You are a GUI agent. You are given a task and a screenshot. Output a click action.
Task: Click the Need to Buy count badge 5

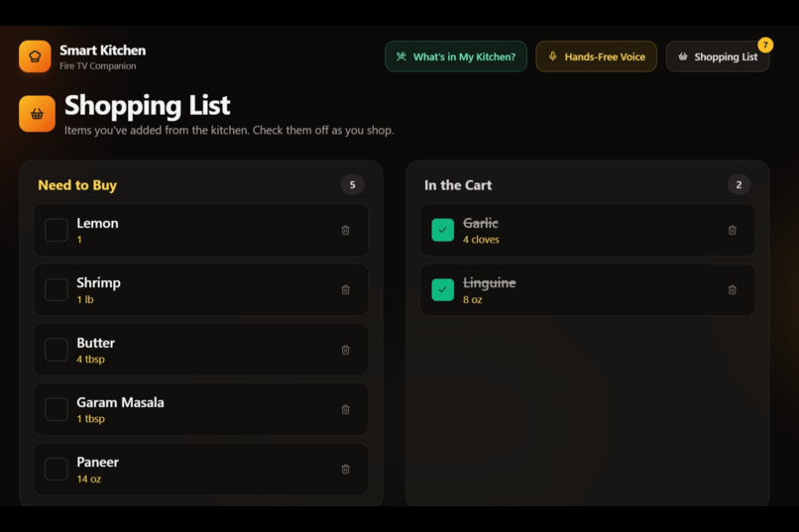(352, 185)
